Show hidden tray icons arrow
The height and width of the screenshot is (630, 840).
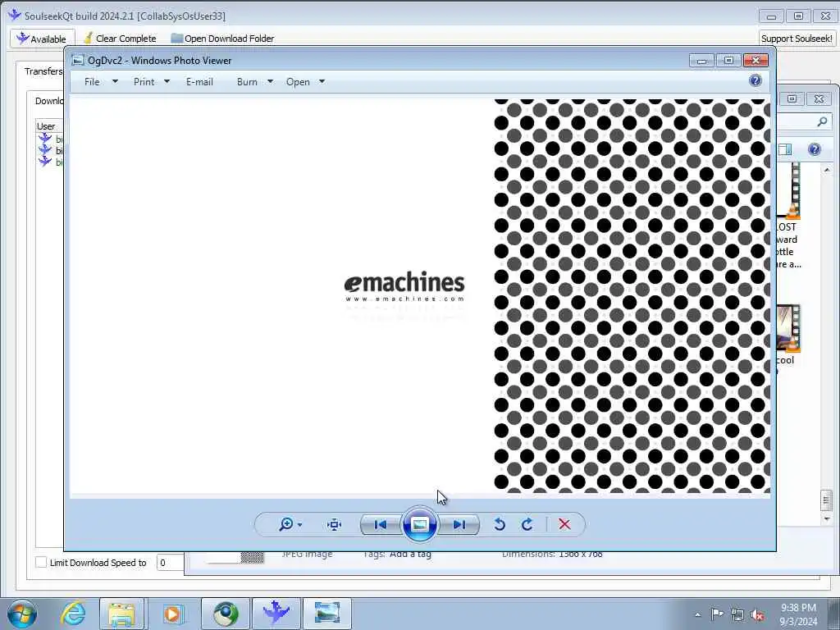pos(698,614)
